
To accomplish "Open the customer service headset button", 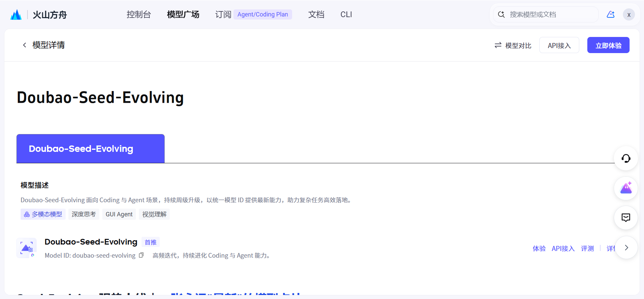I will (626, 158).
